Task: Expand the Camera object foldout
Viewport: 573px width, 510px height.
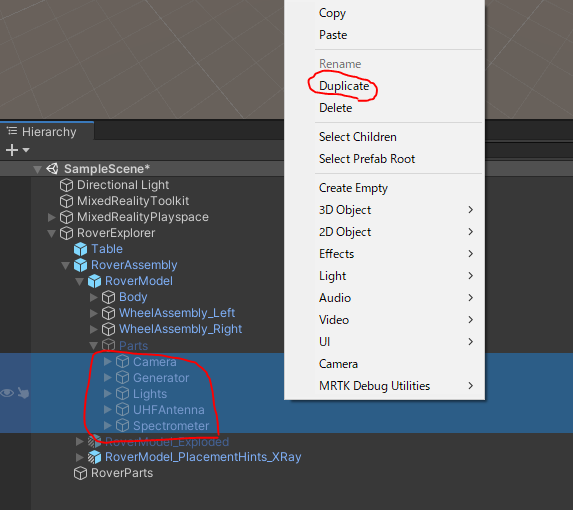Action: point(107,361)
